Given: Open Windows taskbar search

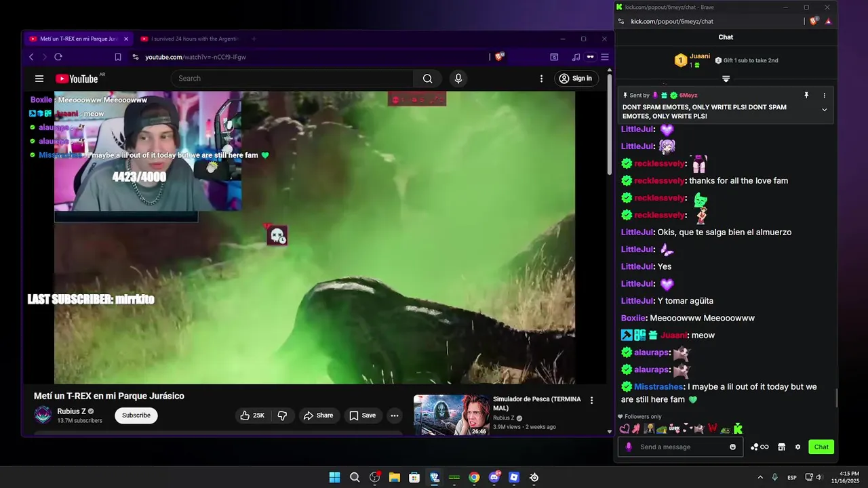Looking at the screenshot, I should point(355,477).
